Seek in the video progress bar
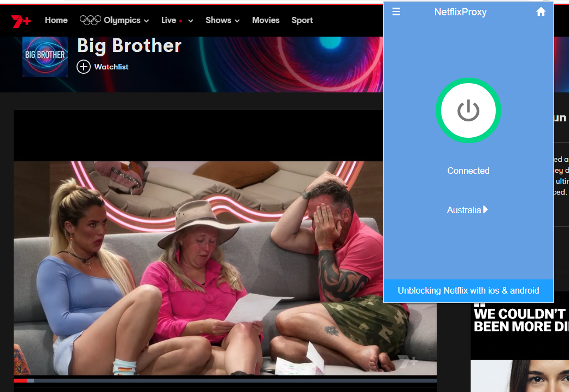 [225, 381]
